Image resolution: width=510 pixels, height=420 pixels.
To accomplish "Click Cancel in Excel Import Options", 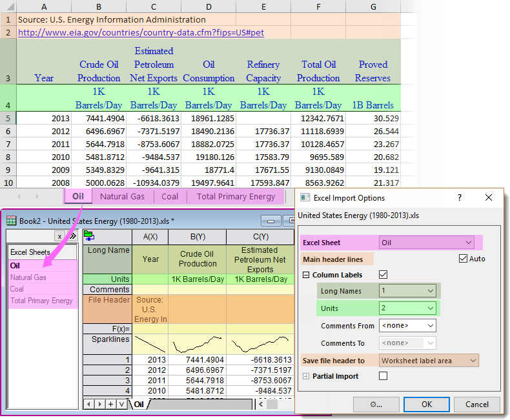I will 477,405.
